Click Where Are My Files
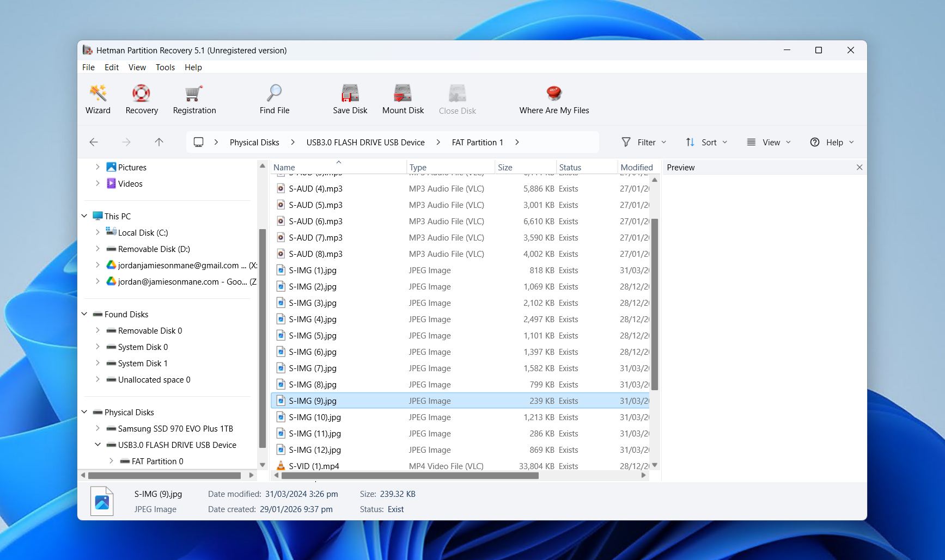 tap(553, 99)
